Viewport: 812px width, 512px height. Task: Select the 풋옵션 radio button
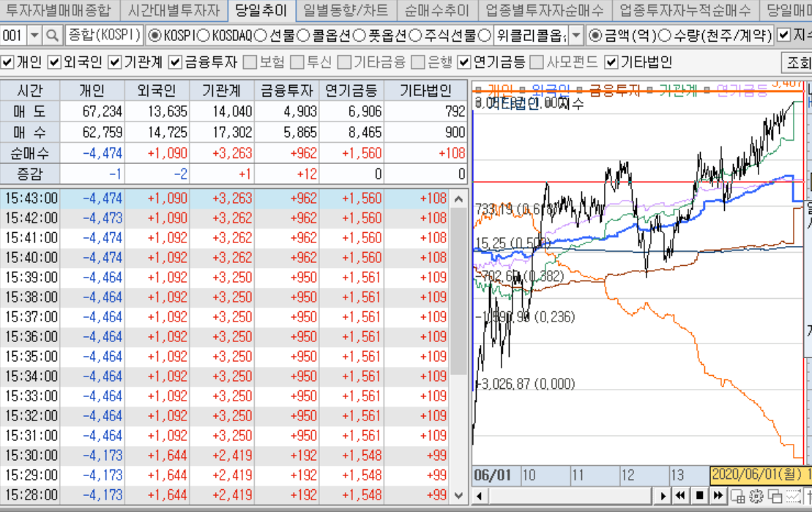pos(360,35)
